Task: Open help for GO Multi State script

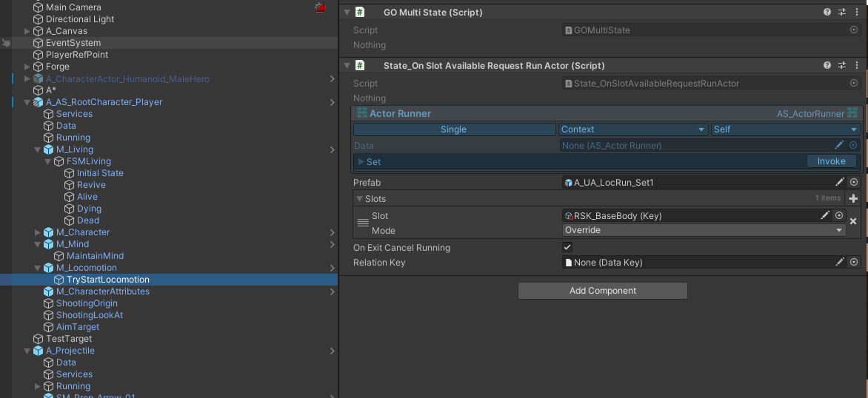Action: pyautogui.click(x=827, y=13)
